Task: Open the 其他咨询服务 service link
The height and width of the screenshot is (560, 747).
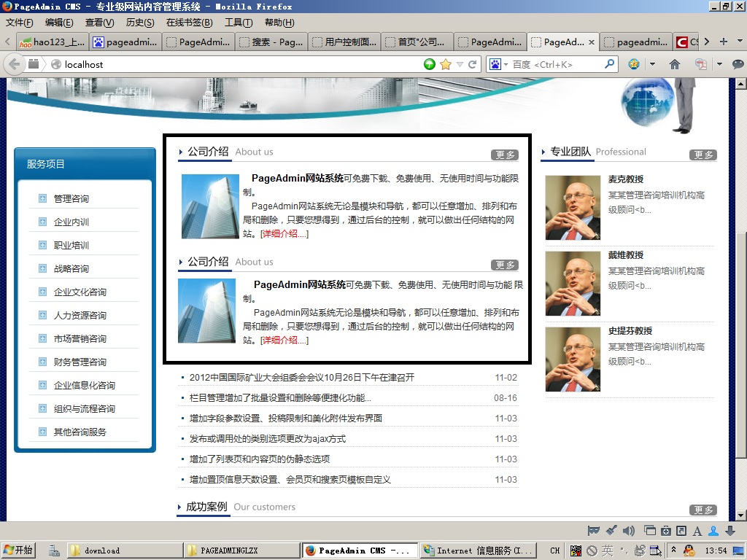Action: pos(80,432)
